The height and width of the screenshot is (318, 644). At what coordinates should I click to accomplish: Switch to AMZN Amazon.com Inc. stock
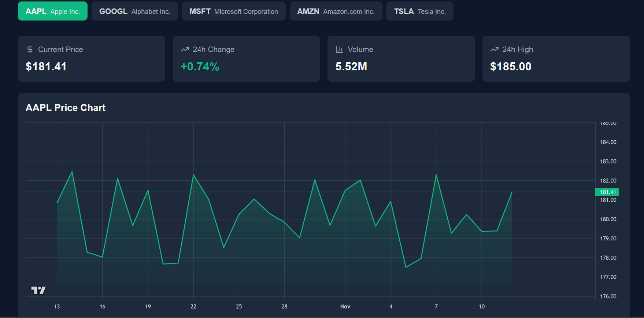pos(336,11)
